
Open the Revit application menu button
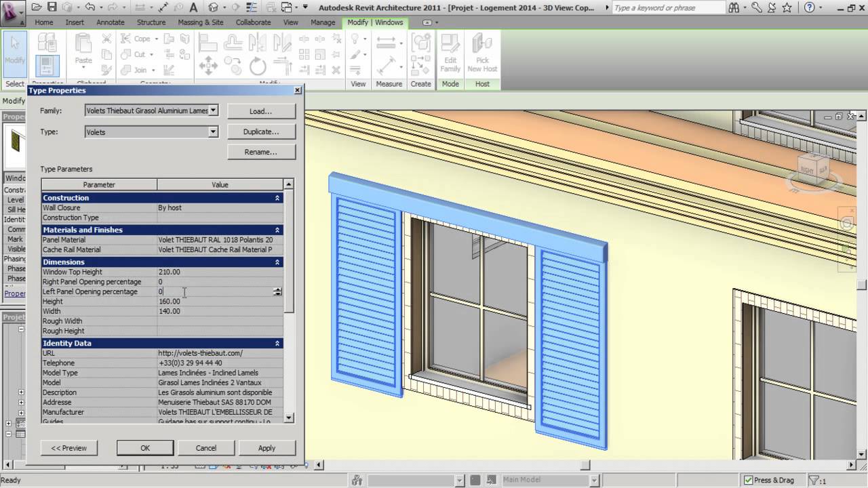click(x=12, y=13)
